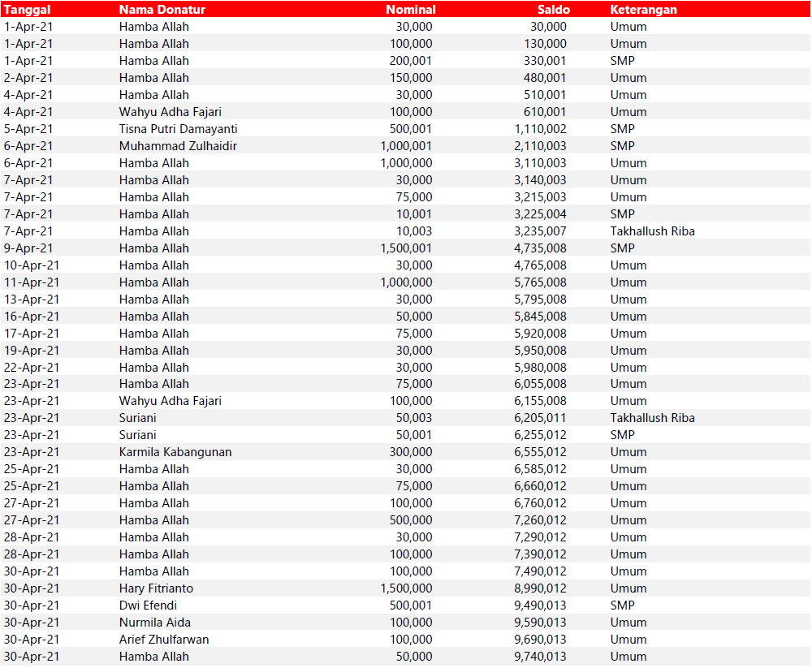
Task: Click the Hary Fitrianto name cell
Action: 156,588
